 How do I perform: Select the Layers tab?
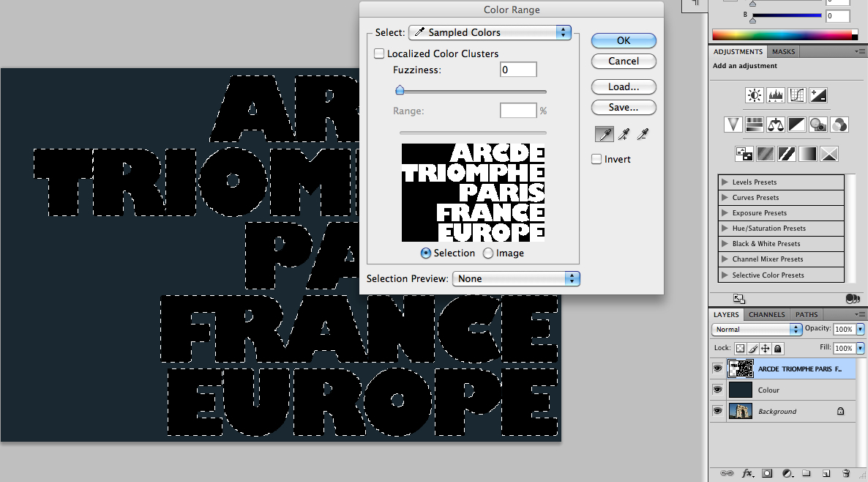(726, 314)
